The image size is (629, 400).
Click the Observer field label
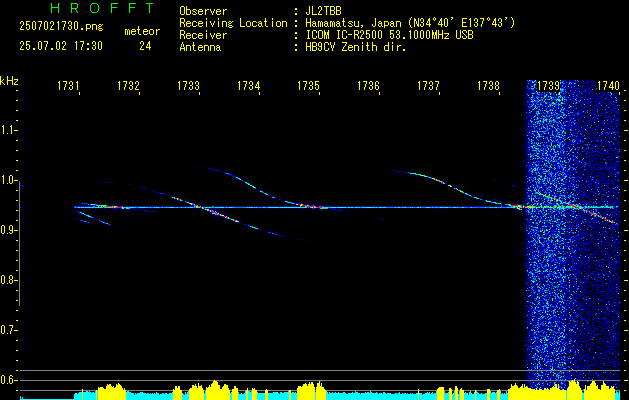203,11
